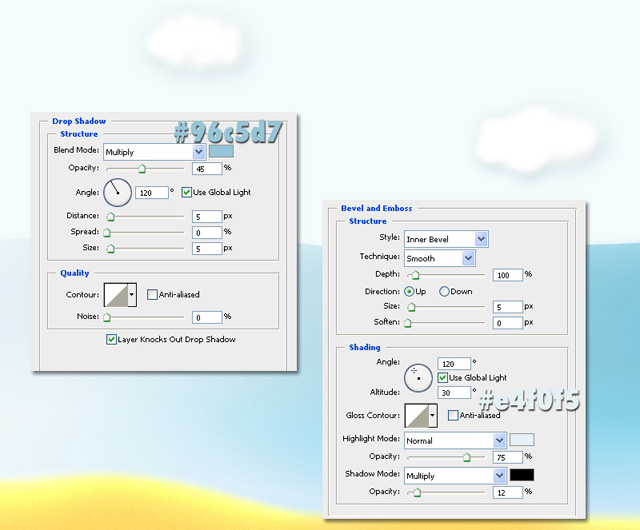Open the Drop Shadow Contour picker arrow
The width and height of the screenshot is (640, 530).
click(132, 295)
